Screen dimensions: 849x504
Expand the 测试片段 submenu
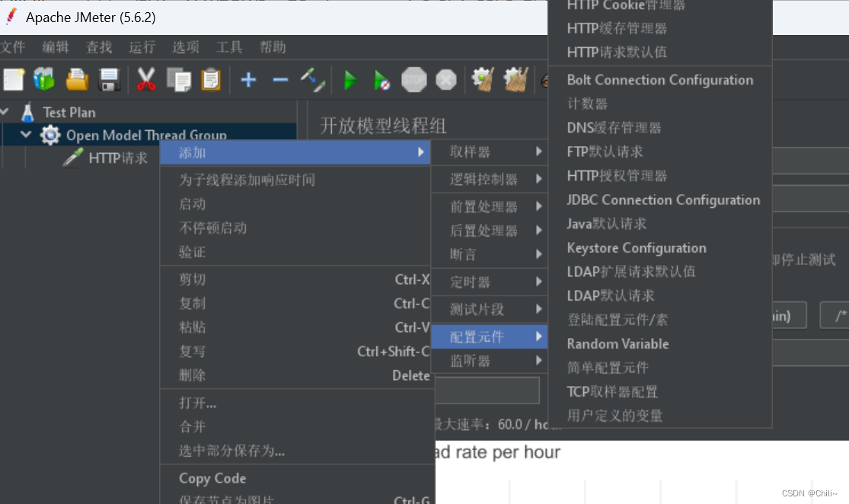(490, 309)
